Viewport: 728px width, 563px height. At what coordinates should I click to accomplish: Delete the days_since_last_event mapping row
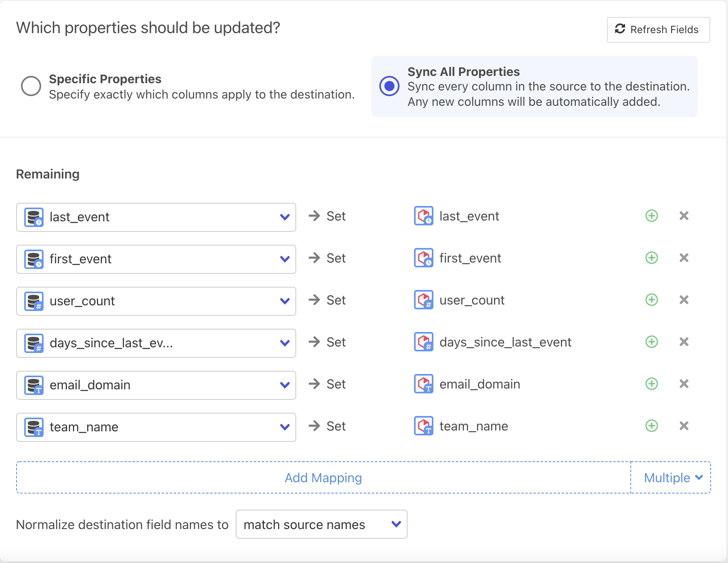tap(684, 342)
